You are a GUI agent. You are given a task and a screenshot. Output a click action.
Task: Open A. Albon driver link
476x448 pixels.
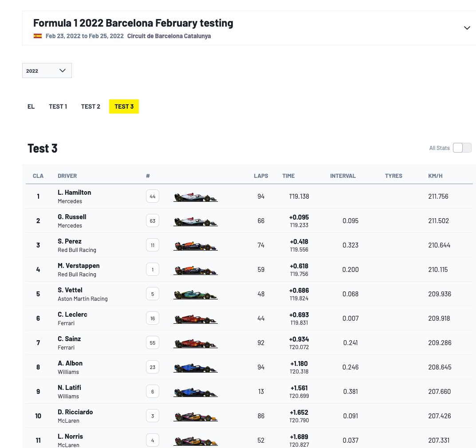(70, 363)
